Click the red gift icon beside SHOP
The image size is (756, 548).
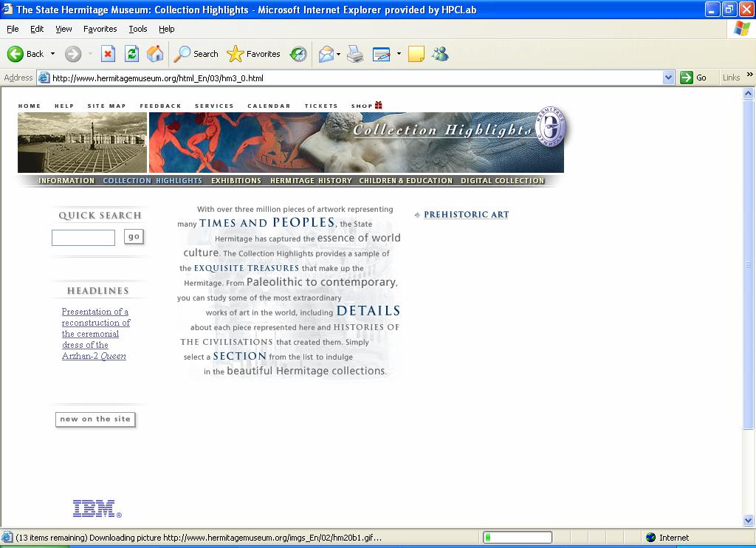coord(379,105)
